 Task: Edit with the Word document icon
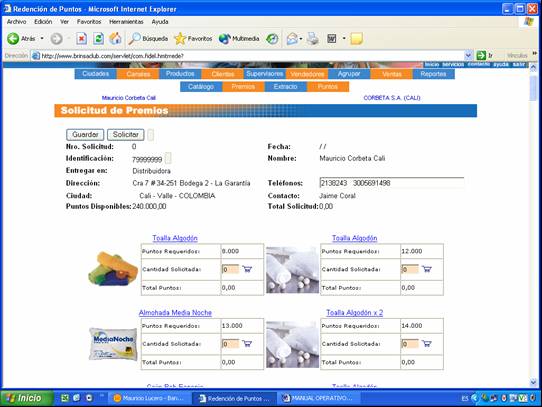pyautogui.click(x=332, y=39)
